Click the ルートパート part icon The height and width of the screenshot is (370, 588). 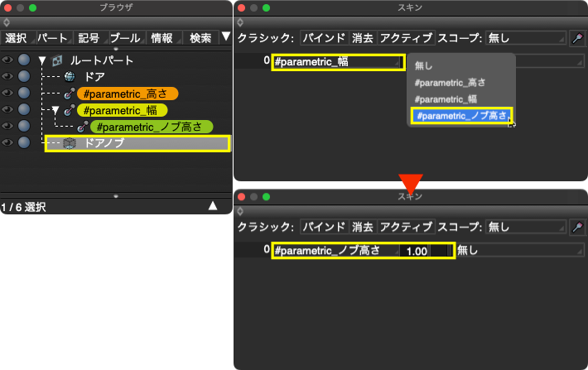pyautogui.click(x=57, y=60)
